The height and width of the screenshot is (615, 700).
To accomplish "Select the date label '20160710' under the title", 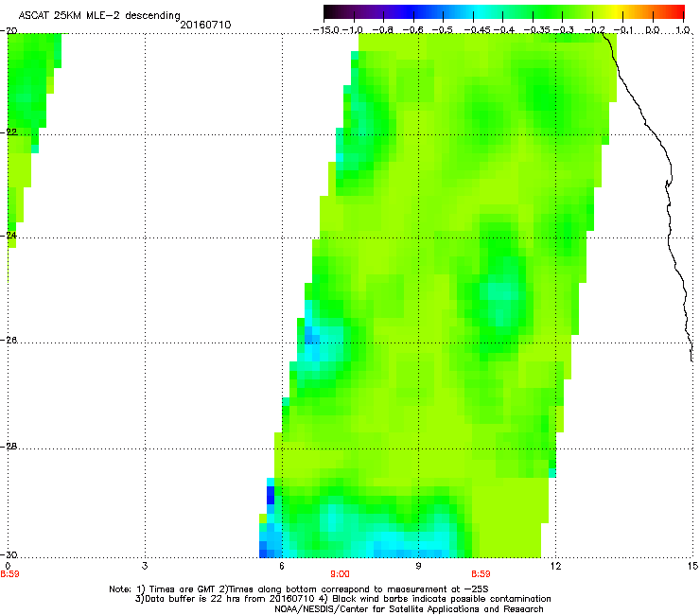I will pos(205,25).
